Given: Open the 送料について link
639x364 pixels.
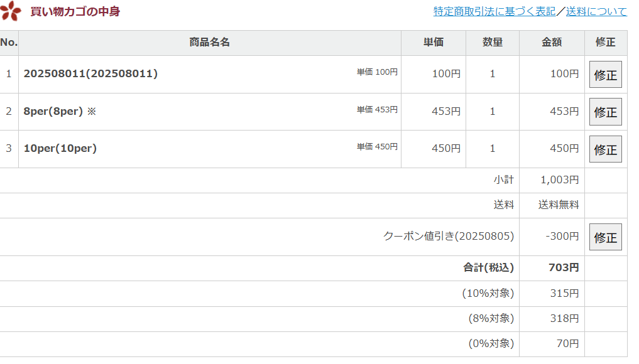Looking at the screenshot, I should 596,11.
